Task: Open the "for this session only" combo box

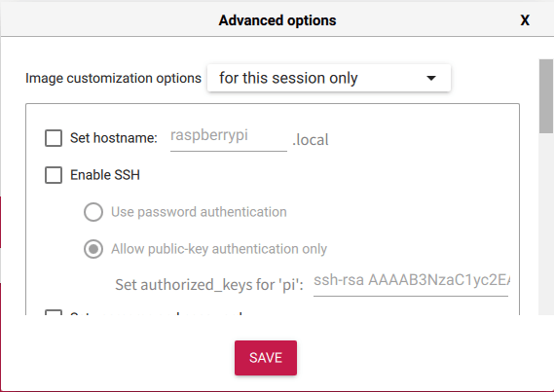Action: click(329, 78)
